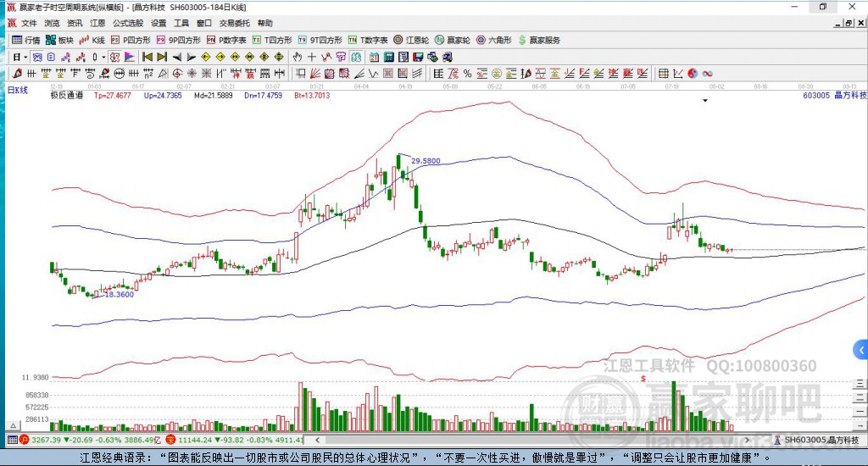Click the Md=21.5889 indicator value

213,95
